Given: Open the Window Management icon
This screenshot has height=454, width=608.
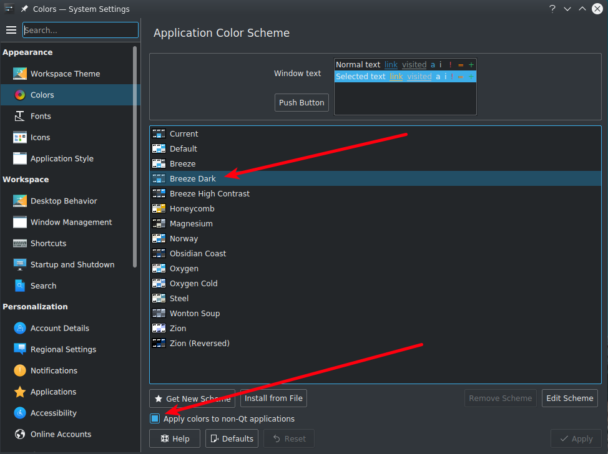Looking at the screenshot, I should point(20,222).
